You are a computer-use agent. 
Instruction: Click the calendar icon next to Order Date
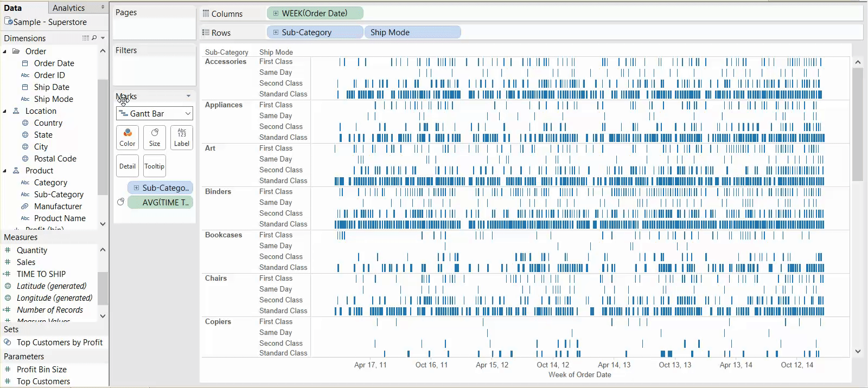(x=25, y=63)
